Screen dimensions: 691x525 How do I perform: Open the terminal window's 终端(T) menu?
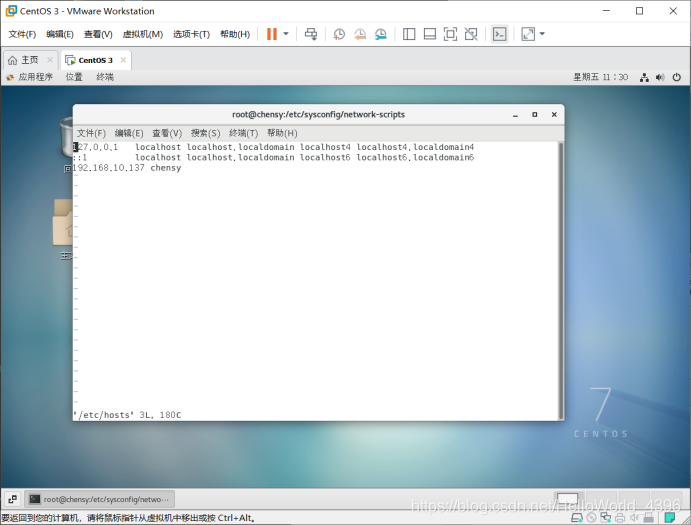[243, 133]
